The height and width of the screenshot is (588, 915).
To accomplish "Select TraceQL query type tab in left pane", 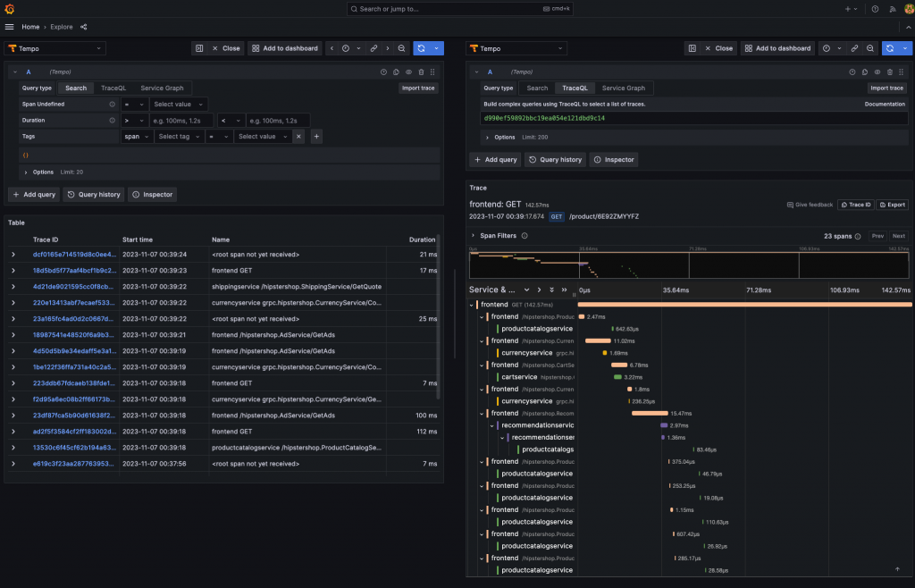I will 113,88.
